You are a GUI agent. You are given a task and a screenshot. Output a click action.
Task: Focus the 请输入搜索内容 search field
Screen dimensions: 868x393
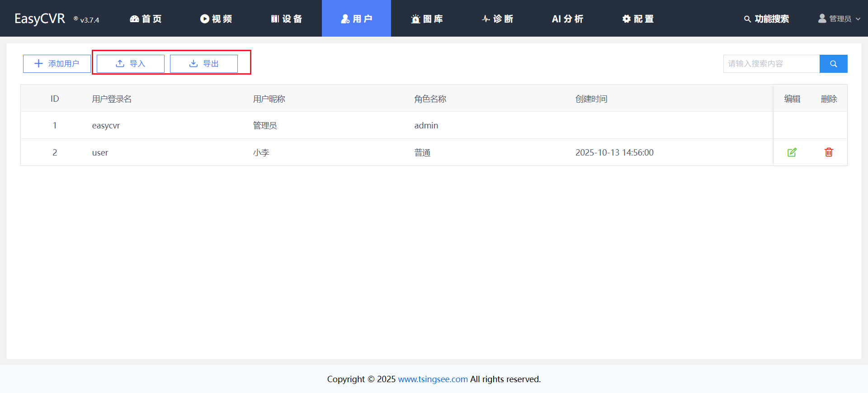771,64
